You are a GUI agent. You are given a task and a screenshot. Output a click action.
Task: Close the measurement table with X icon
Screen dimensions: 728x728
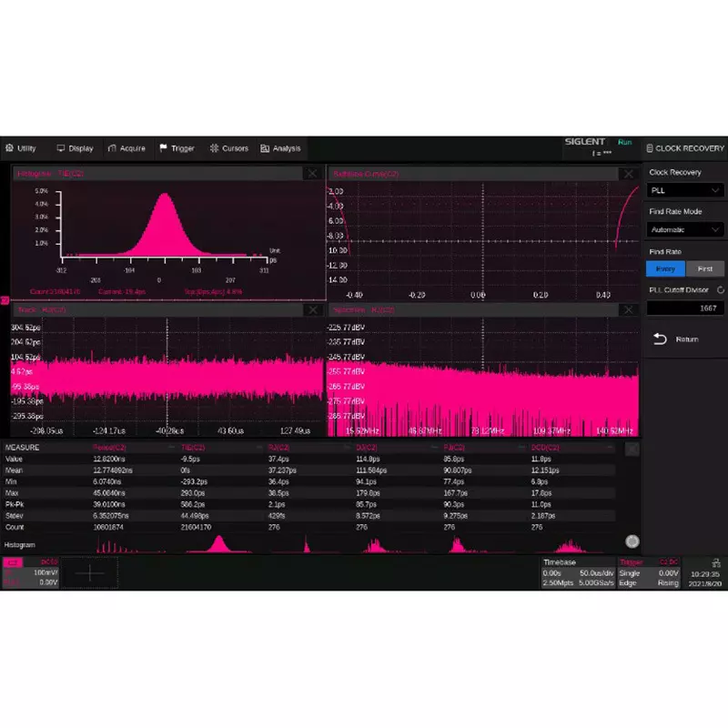point(632,449)
